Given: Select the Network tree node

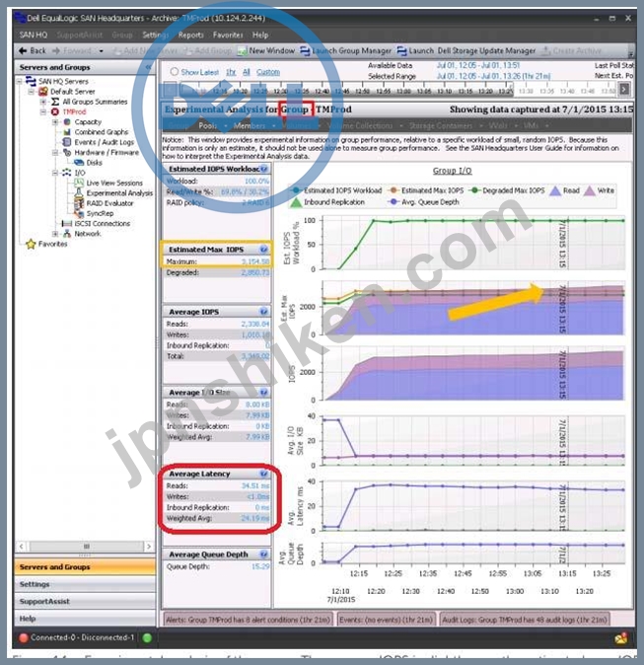Looking at the screenshot, I should (88, 234).
